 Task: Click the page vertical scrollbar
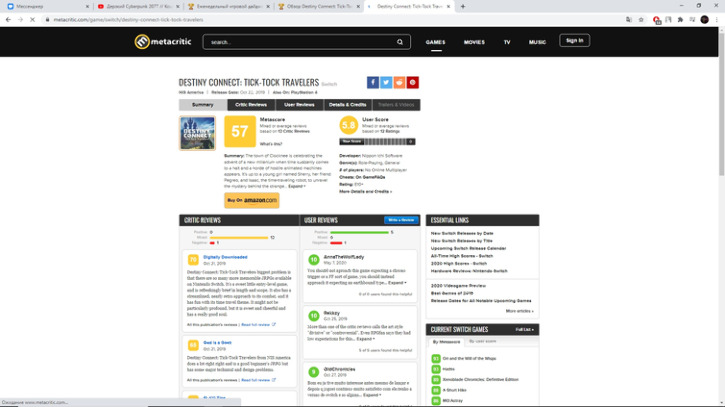(721, 104)
